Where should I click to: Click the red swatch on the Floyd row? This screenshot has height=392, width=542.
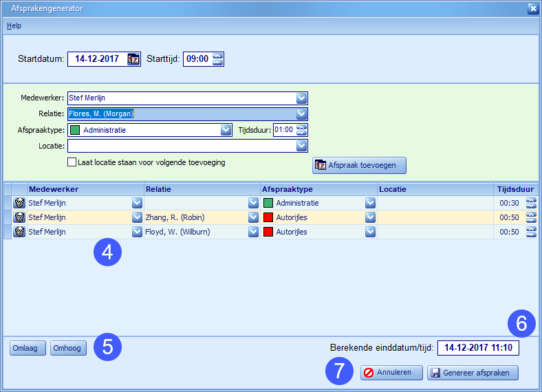click(x=268, y=232)
